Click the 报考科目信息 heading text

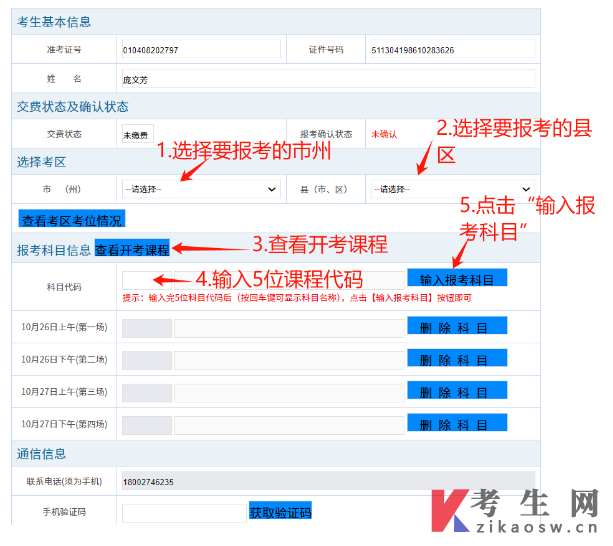[54, 250]
